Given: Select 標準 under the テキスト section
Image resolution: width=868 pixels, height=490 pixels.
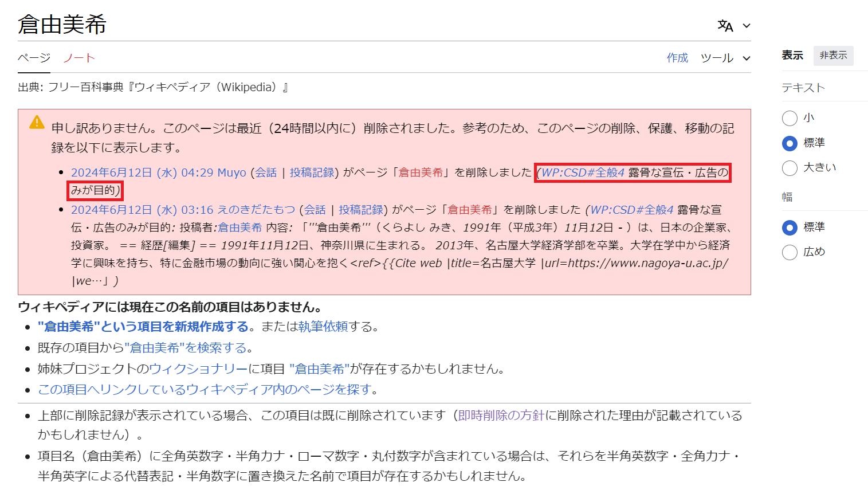Looking at the screenshot, I should coord(790,143).
